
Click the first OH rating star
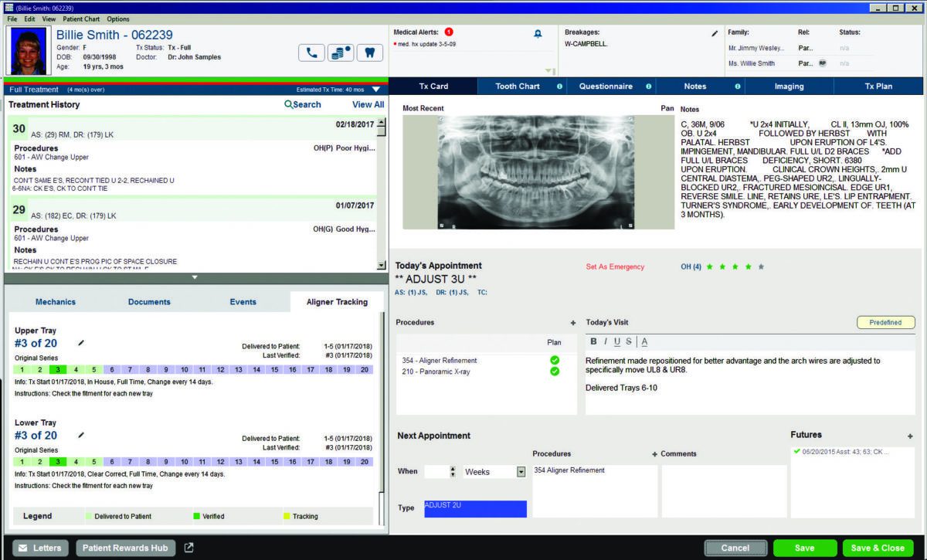[709, 266]
